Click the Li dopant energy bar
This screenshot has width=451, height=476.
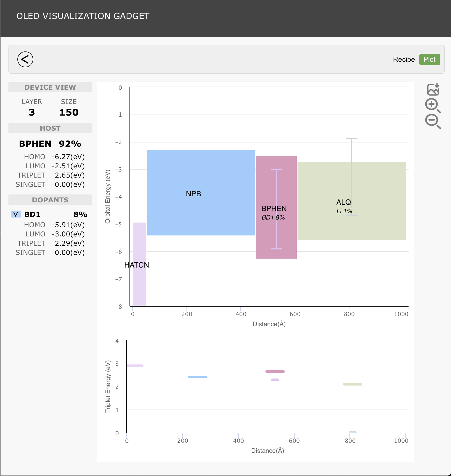point(352,153)
